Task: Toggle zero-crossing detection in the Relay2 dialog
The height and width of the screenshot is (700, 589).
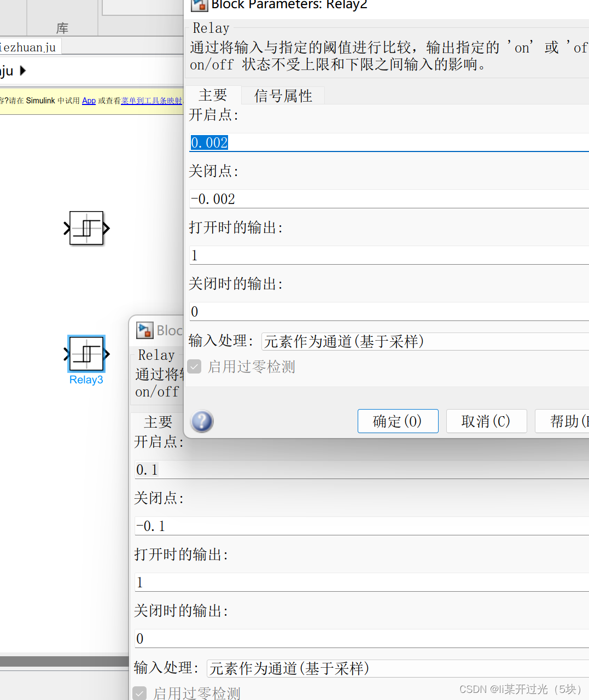Action: (195, 366)
